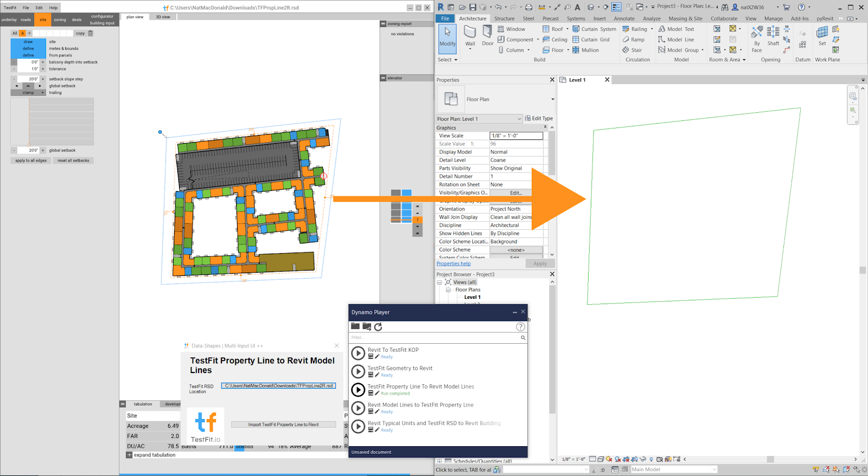Collapse the Floor Plans tree node
The width and height of the screenshot is (868, 476).
tap(448, 290)
